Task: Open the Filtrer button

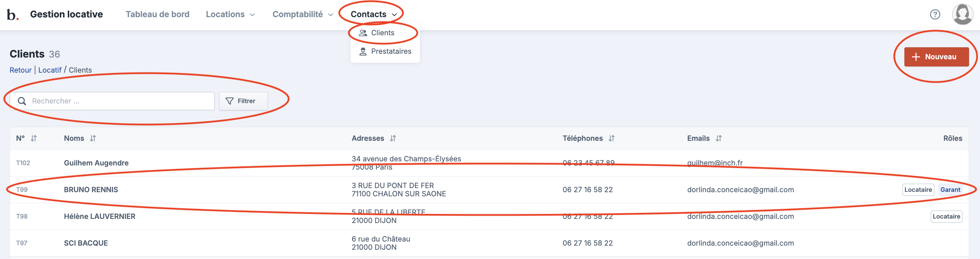Action: (243, 101)
